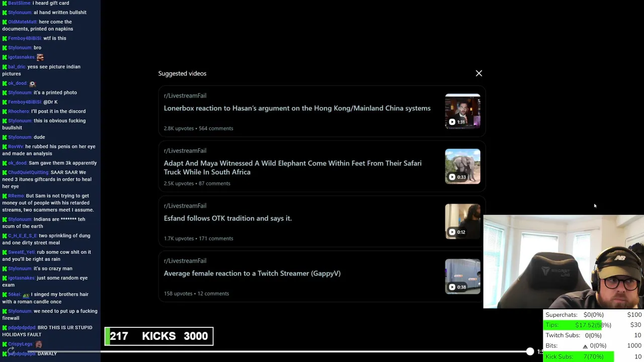The height and width of the screenshot is (362, 644).
Task: Click Kick badge icon next to RRemo
Action: pos(5,196)
